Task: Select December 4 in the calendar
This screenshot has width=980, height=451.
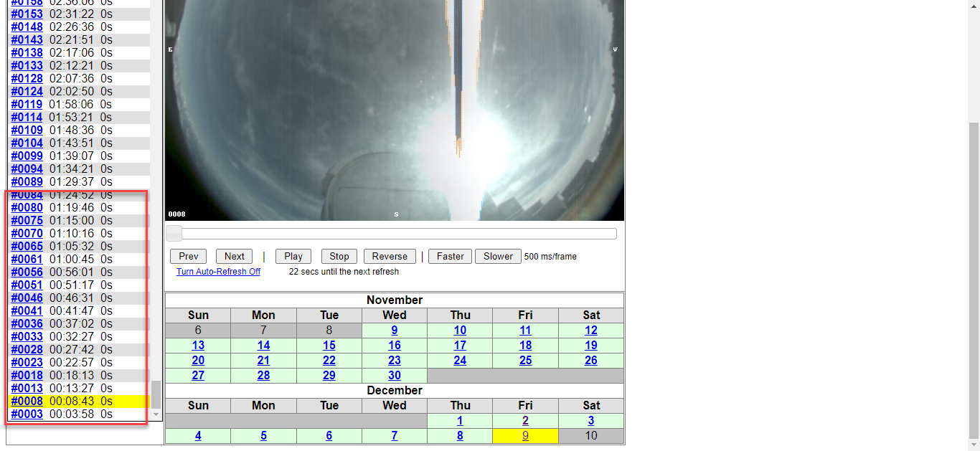Action: click(x=198, y=435)
